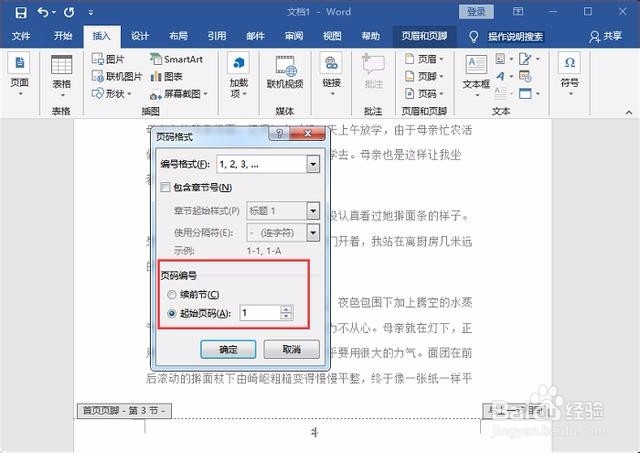Viewport: 640px width, 453px height.
Task: Open the 页眉和页脚 contextual tab
Action: (x=424, y=36)
